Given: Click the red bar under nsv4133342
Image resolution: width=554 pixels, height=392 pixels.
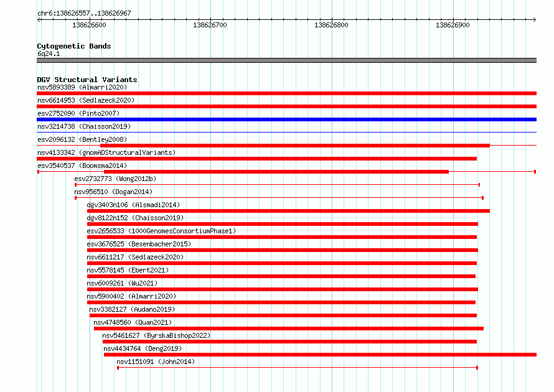Looking at the screenshot, I should click(257, 159).
